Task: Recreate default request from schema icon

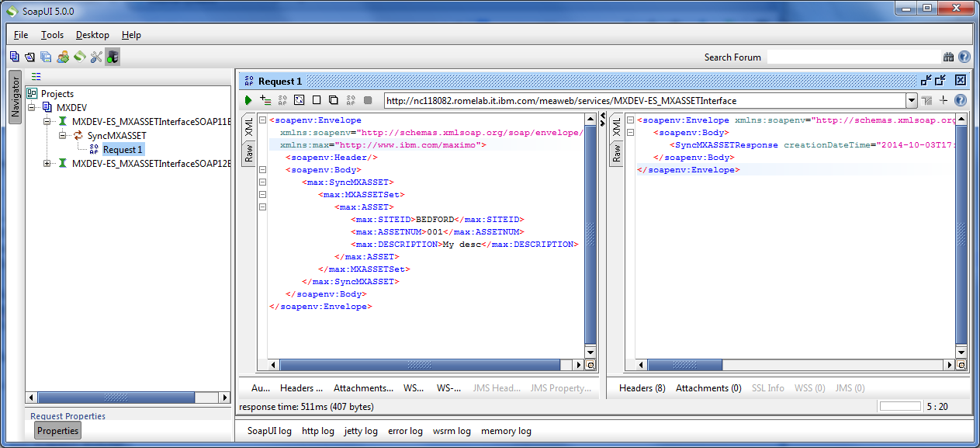Action: pos(300,100)
